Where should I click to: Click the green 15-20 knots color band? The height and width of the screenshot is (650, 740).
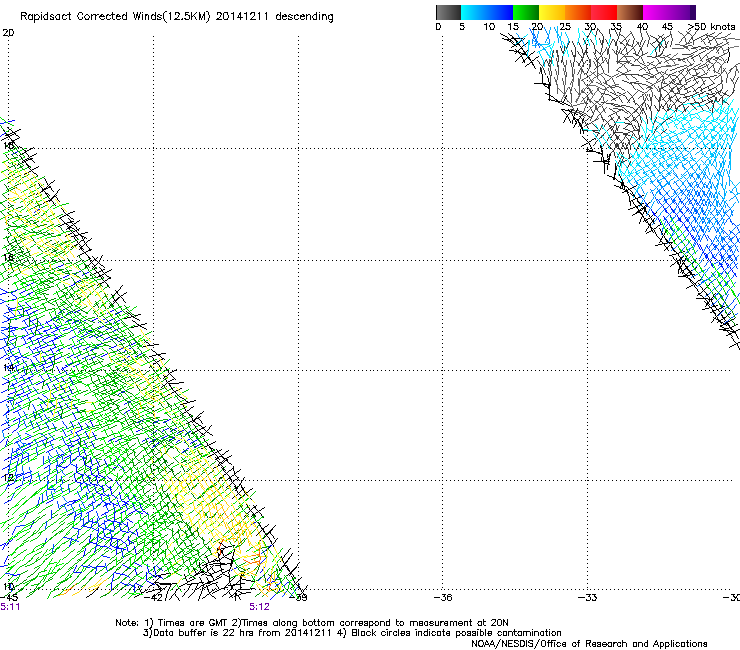click(526, 12)
